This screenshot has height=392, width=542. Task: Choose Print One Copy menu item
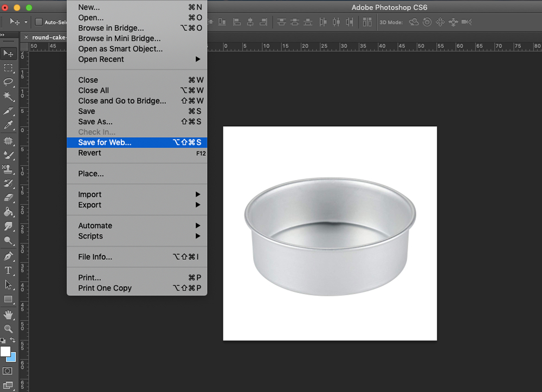[137, 288]
